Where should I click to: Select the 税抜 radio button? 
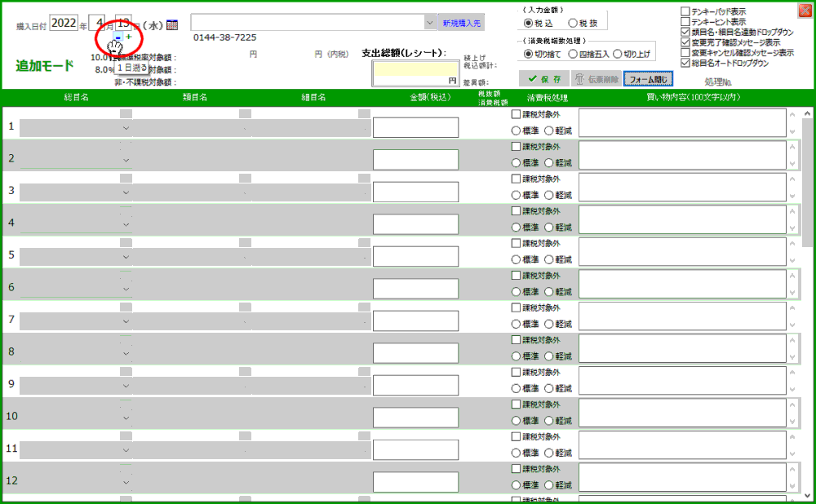tap(573, 23)
